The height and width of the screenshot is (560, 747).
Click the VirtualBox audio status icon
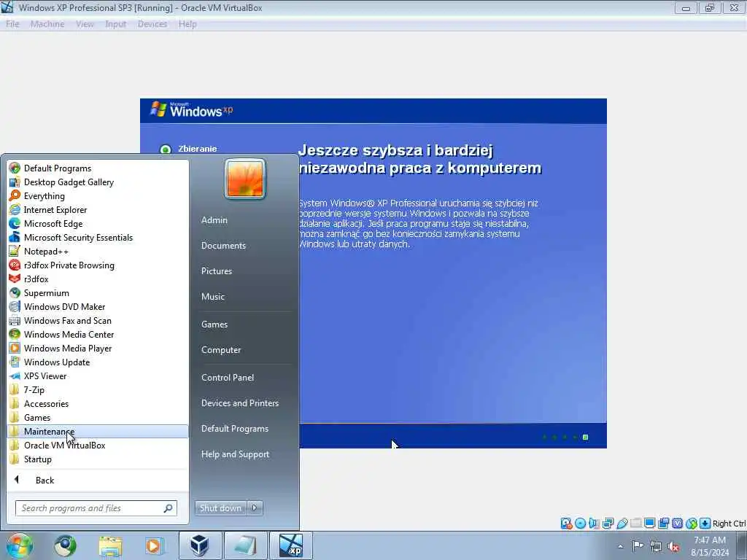pos(594,524)
